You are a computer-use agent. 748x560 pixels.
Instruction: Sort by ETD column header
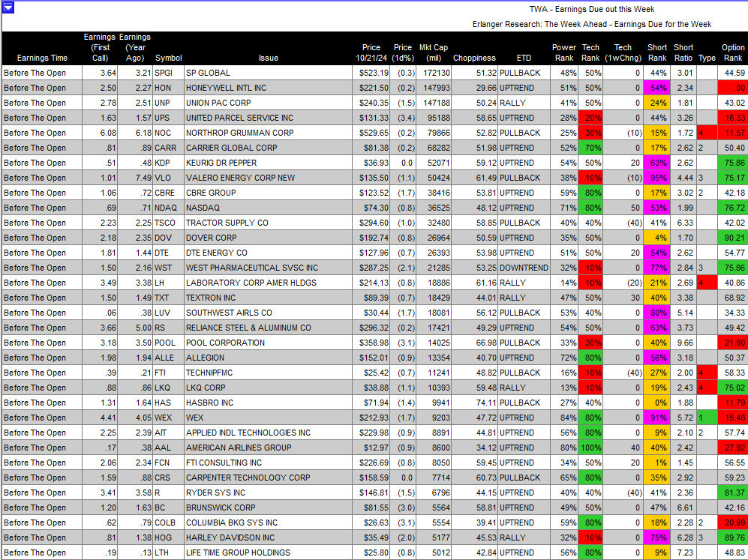[524, 58]
